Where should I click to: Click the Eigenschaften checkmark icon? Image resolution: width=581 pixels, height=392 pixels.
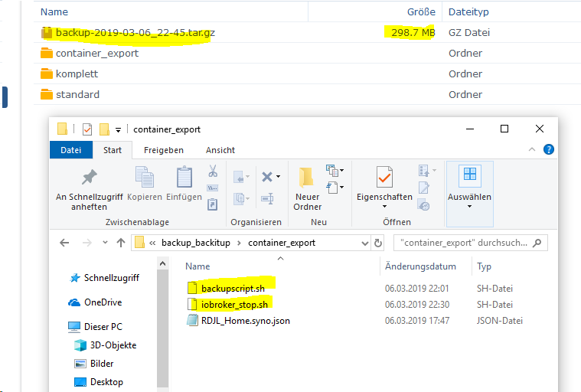coord(384,177)
